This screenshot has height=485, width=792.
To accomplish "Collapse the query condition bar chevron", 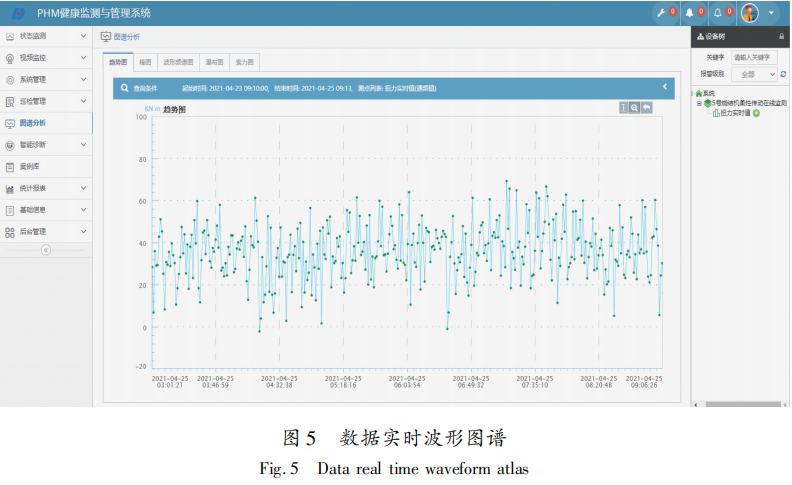I will click(665, 87).
